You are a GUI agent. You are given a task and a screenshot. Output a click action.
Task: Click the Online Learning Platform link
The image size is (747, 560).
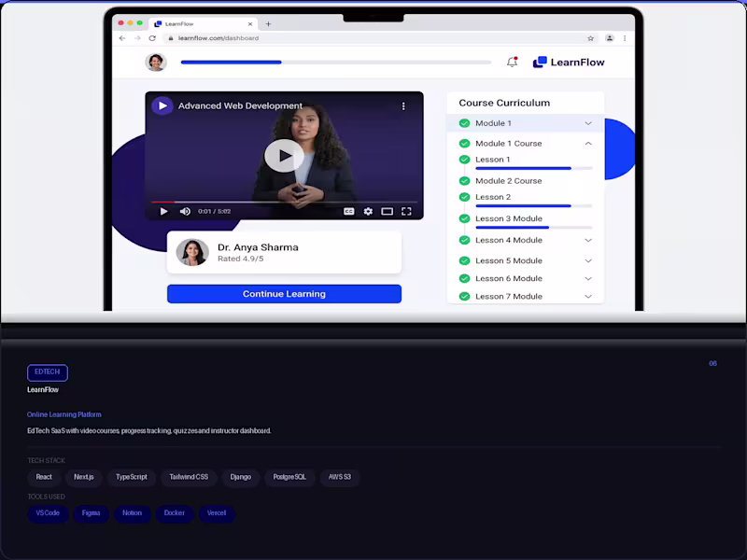coord(63,414)
